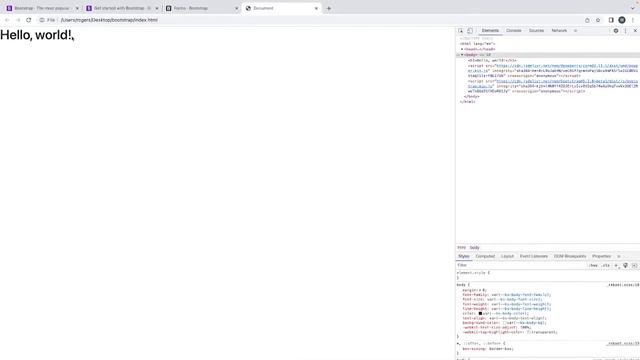
Task: Expand the head element node
Action: 462,49
